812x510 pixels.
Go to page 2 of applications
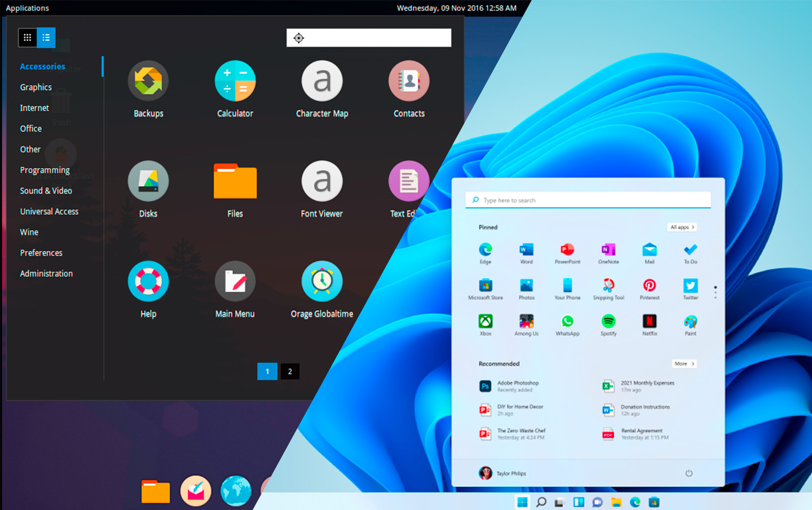(x=290, y=371)
